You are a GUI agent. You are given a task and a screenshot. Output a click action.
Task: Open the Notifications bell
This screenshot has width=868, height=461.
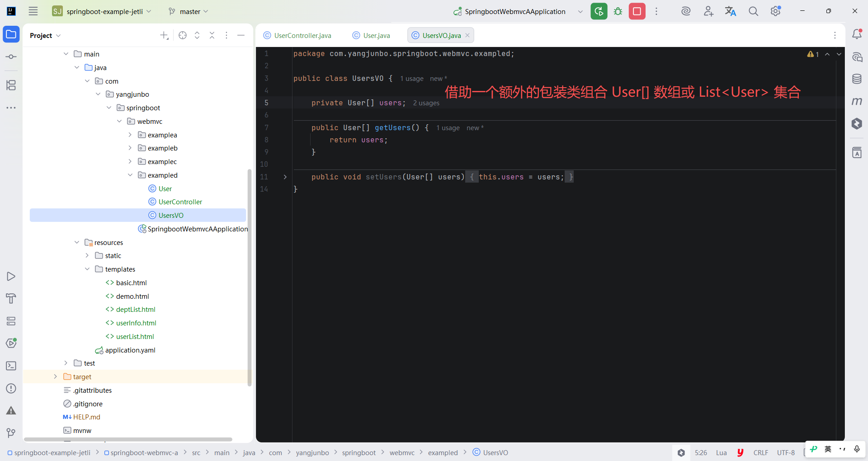[857, 34]
